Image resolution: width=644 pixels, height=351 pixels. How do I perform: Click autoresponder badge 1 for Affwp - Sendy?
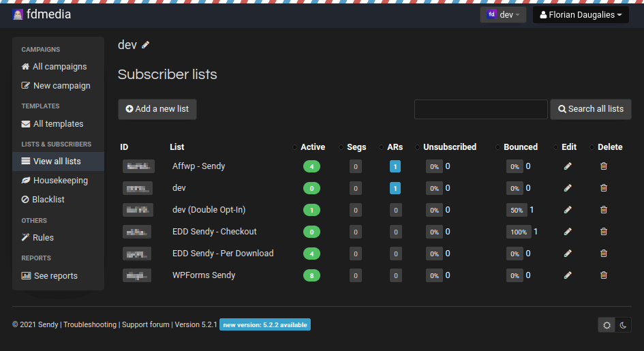point(395,167)
